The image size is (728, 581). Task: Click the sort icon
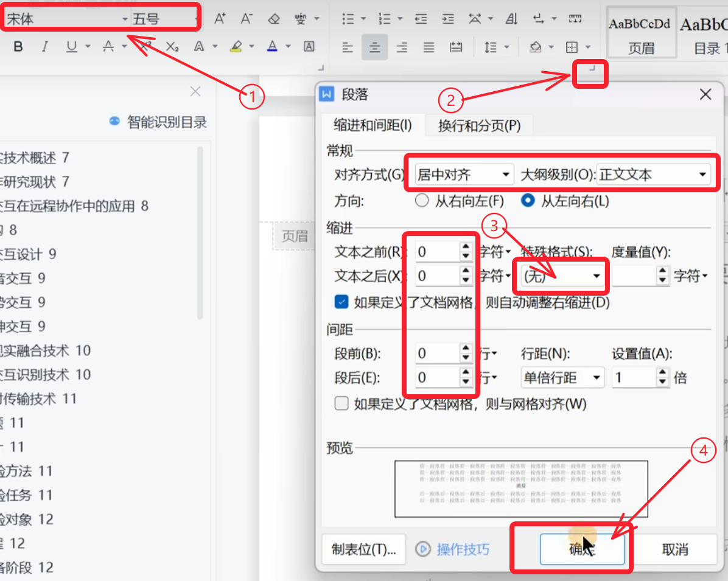pos(512,19)
